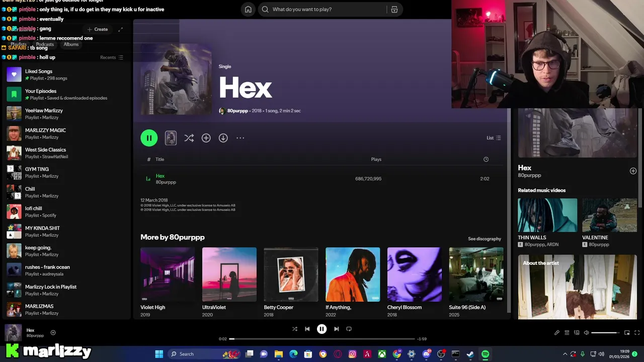Sort tracks by Title column header
The height and width of the screenshot is (362, 644).
click(x=159, y=159)
